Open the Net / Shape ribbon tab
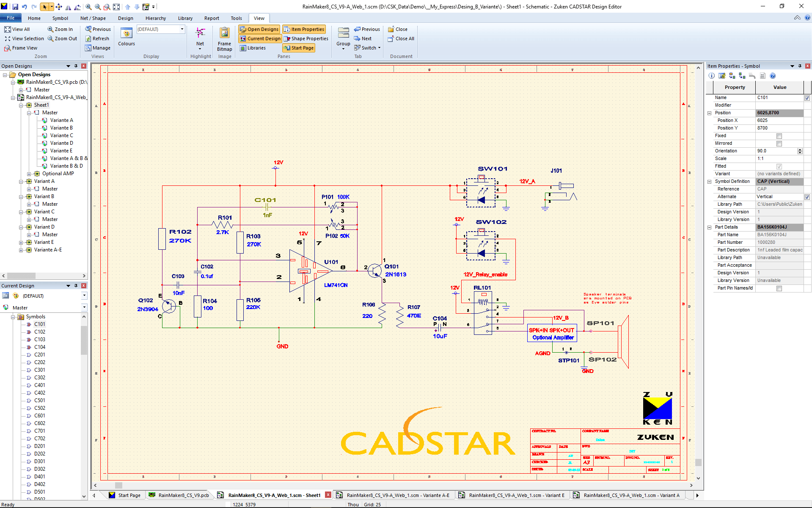This screenshot has height=508, width=812. tap(93, 18)
